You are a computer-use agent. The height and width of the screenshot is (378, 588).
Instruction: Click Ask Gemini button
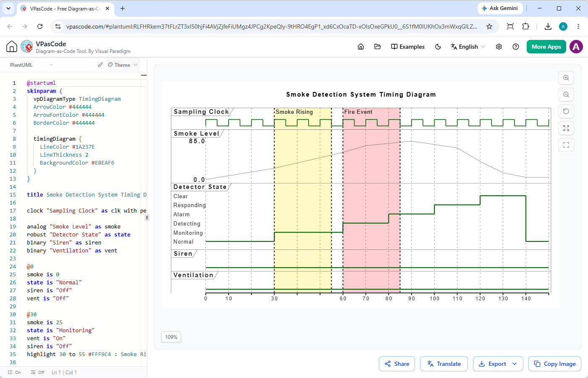coord(500,8)
